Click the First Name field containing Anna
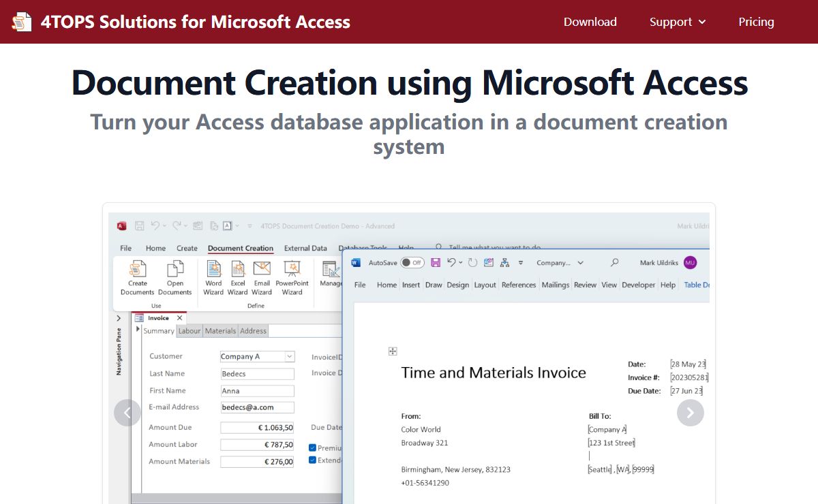Image resolution: width=818 pixels, height=504 pixels. coord(257,391)
